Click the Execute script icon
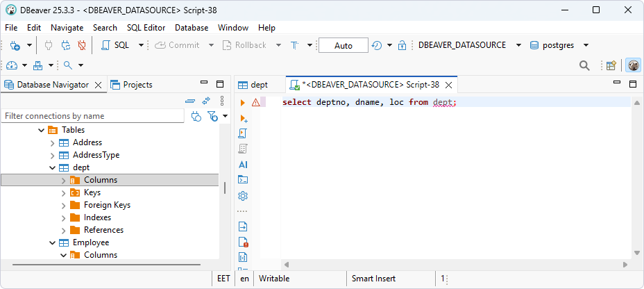This screenshot has width=644, height=289. (243, 133)
